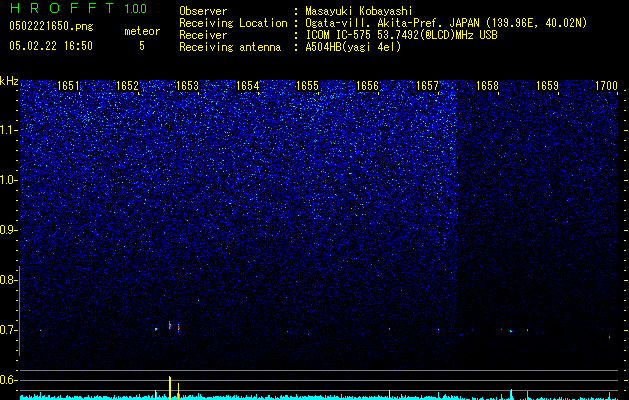Click the tallest yellow peak in the power graph
Image resolution: width=629 pixels, height=400 pixels.
pos(170,388)
